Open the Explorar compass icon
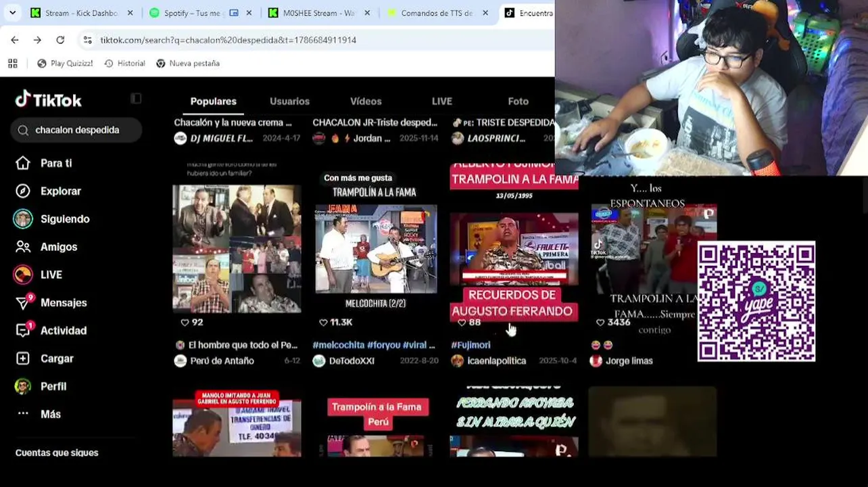The height and width of the screenshot is (487, 868). pos(23,191)
